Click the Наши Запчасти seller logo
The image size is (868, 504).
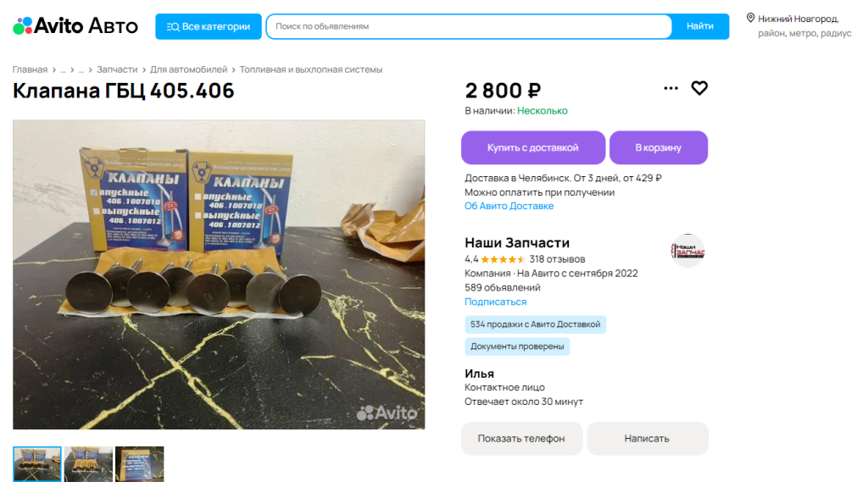[x=687, y=250]
